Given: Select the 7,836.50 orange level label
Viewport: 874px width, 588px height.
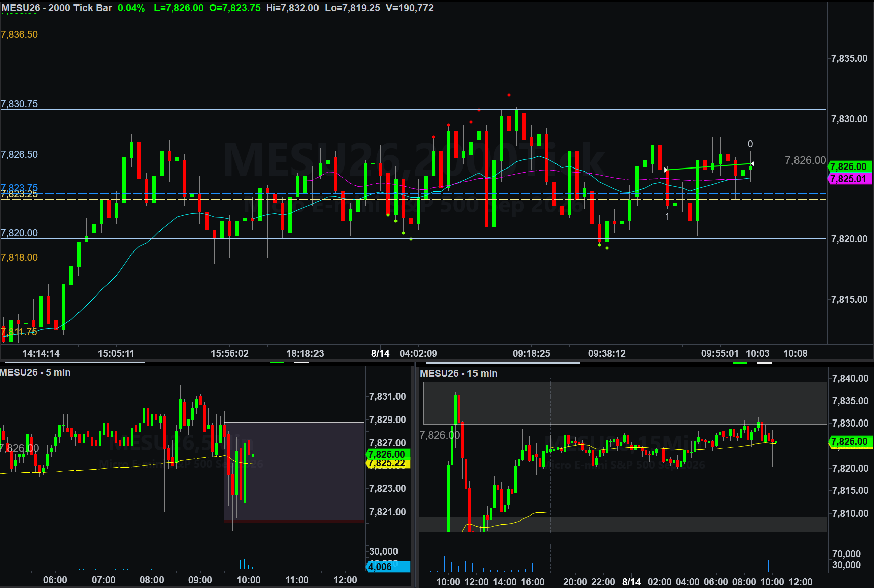Looking at the screenshot, I should click(x=19, y=34).
